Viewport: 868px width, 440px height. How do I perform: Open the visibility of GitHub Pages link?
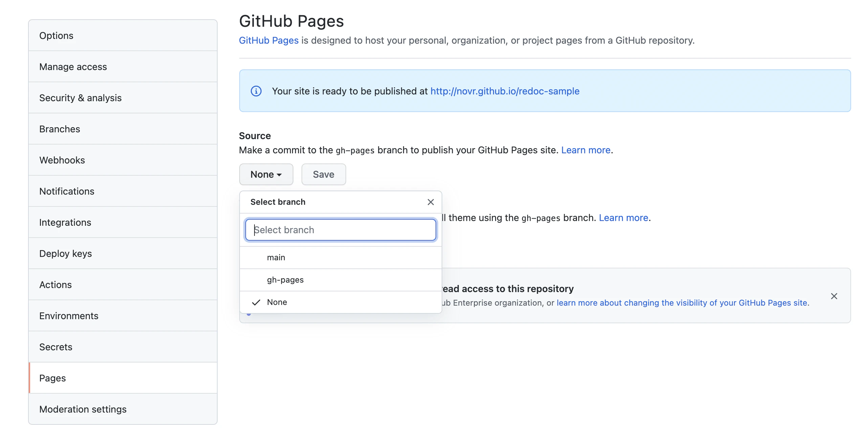(682, 303)
